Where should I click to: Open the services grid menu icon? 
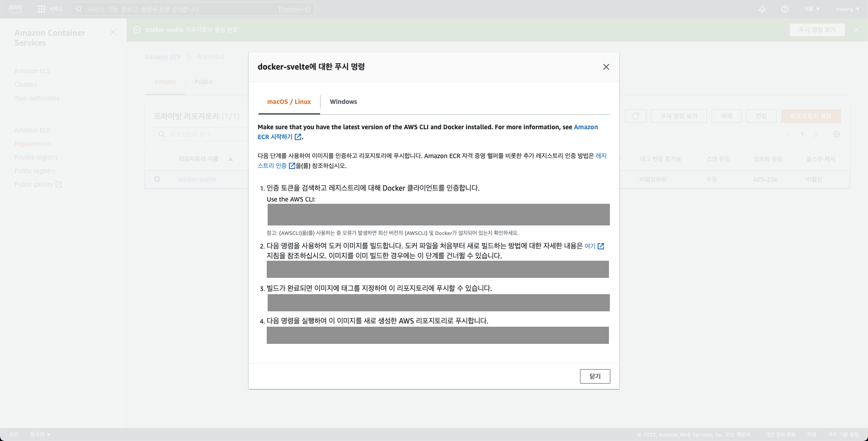click(x=42, y=9)
